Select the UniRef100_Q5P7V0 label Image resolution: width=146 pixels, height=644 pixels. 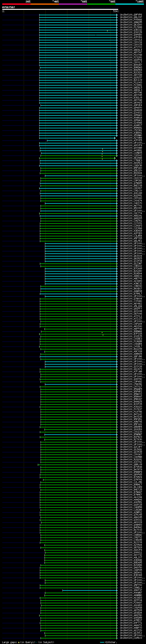pos(131,585)
